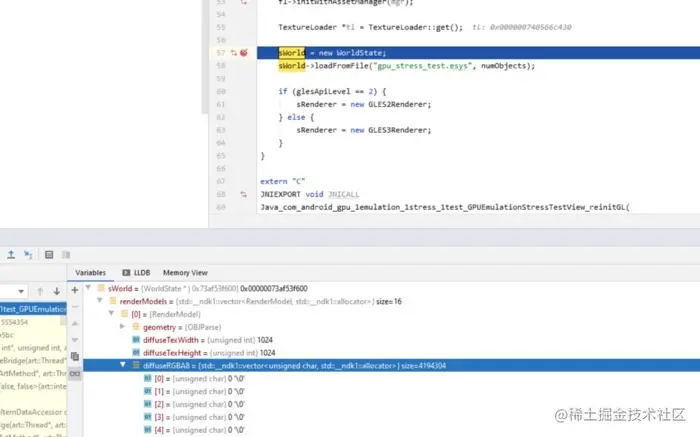Click the Move Watch Up icon
Screen dimensions: 700x437
pyautogui.click(x=75, y=323)
